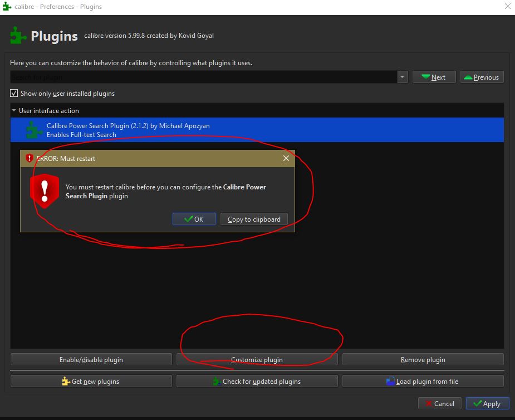
Task: Click Load plugin from file
Action: coord(423,381)
